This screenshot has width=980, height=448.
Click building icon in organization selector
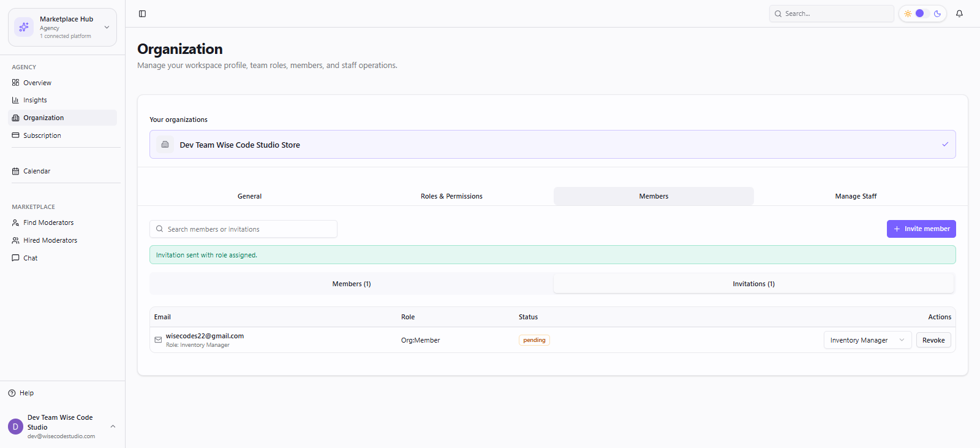click(x=165, y=145)
